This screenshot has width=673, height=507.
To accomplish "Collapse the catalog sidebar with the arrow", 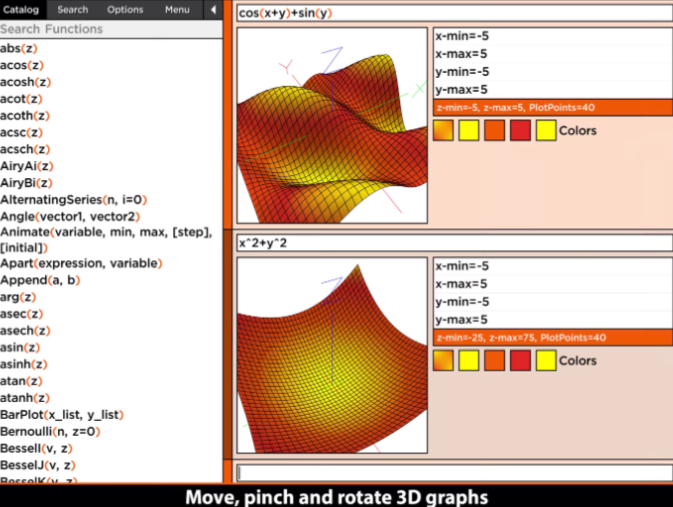I will (x=212, y=9).
